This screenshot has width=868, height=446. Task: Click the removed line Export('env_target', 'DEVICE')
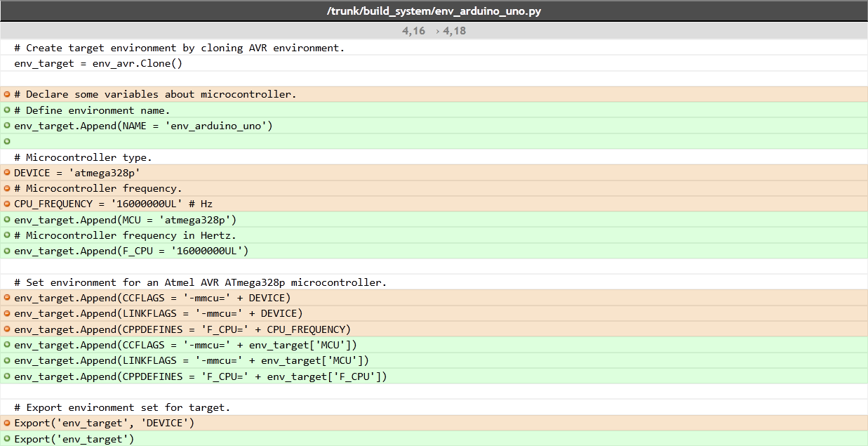click(x=434, y=423)
